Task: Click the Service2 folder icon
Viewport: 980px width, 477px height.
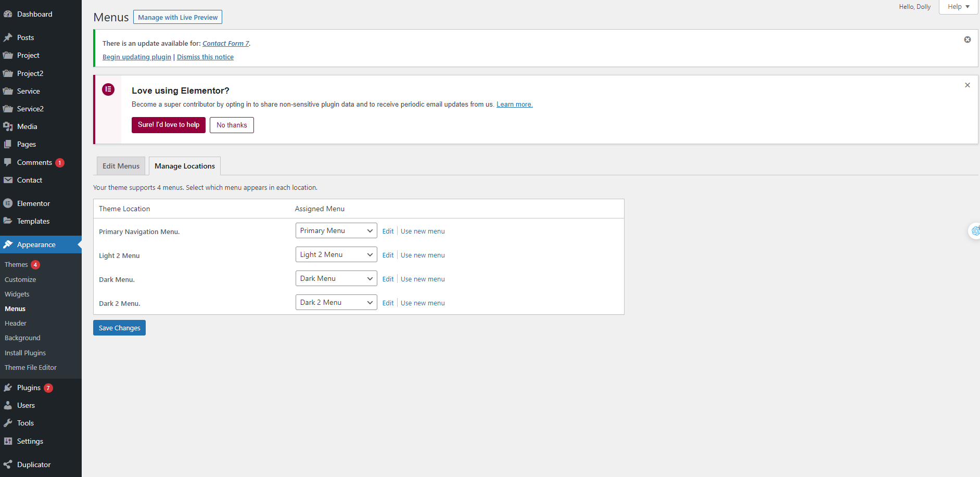Action: pos(8,109)
